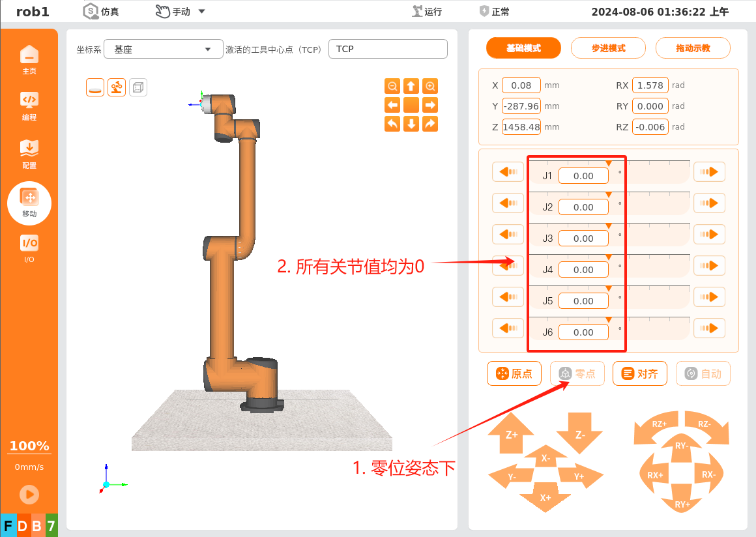Click the J2 slider marker
Image resolution: width=756 pixels, height=537 pixels.
[x=609, y=195]
